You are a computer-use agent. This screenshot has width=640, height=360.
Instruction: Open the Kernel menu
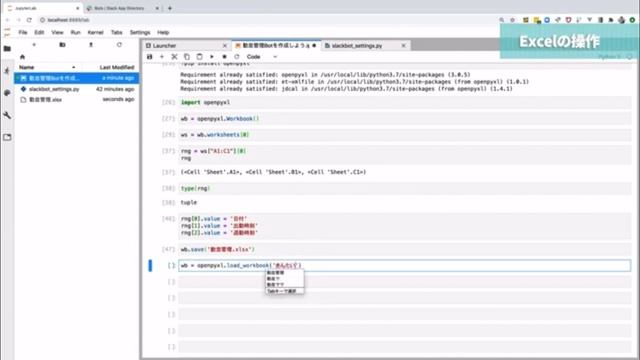pos(96,32)
